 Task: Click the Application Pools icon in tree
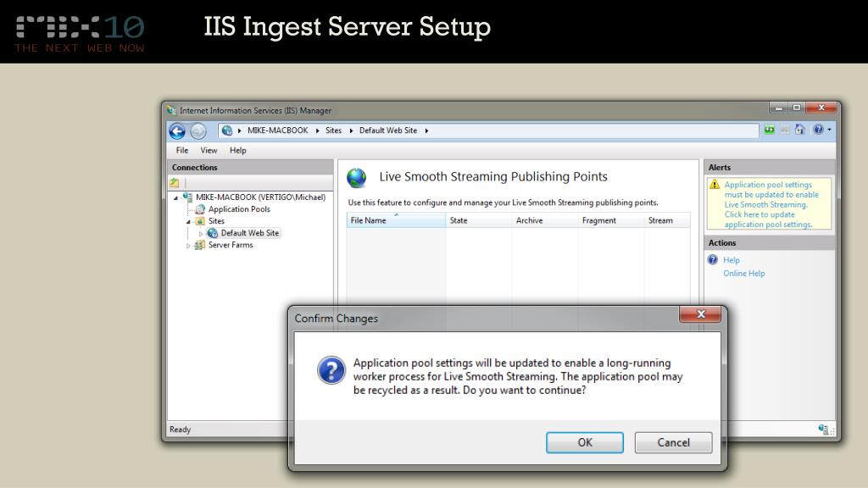pos(200,209)
